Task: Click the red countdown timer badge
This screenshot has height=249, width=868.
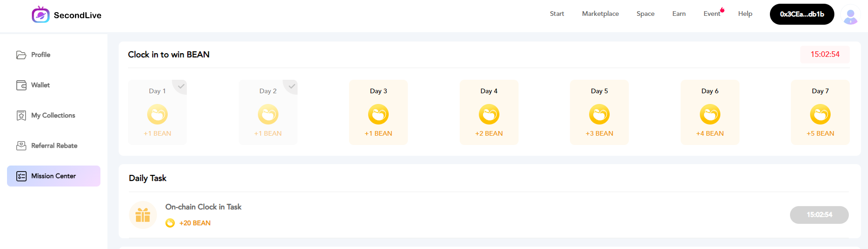Action: [x=825, y=55]
